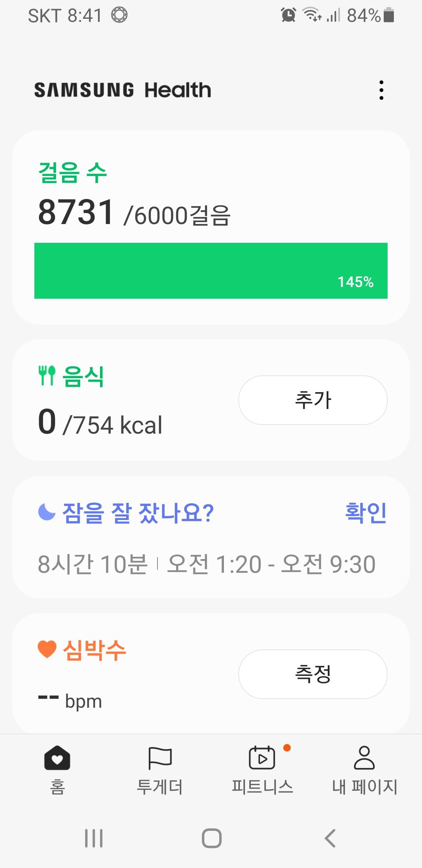Viewport: 422px width, 868px height.
Task: Tap the green 145% step progress bar
Action: (211, 271)
